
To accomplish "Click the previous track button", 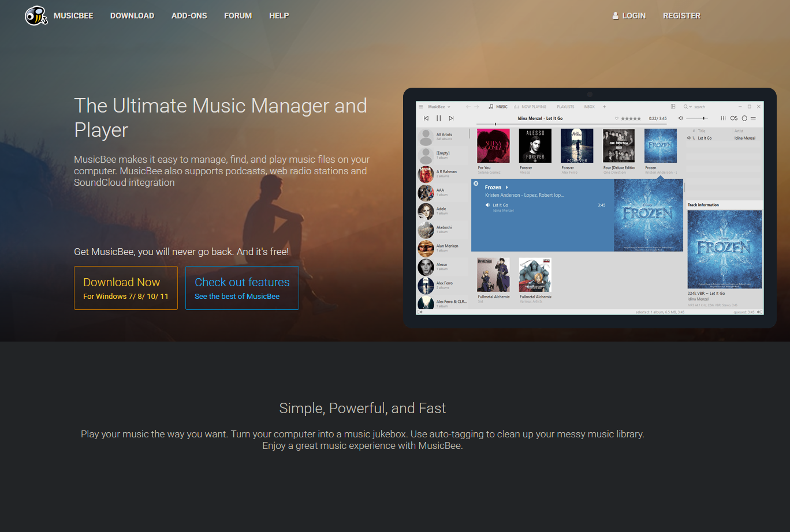I will coord(426,118).
